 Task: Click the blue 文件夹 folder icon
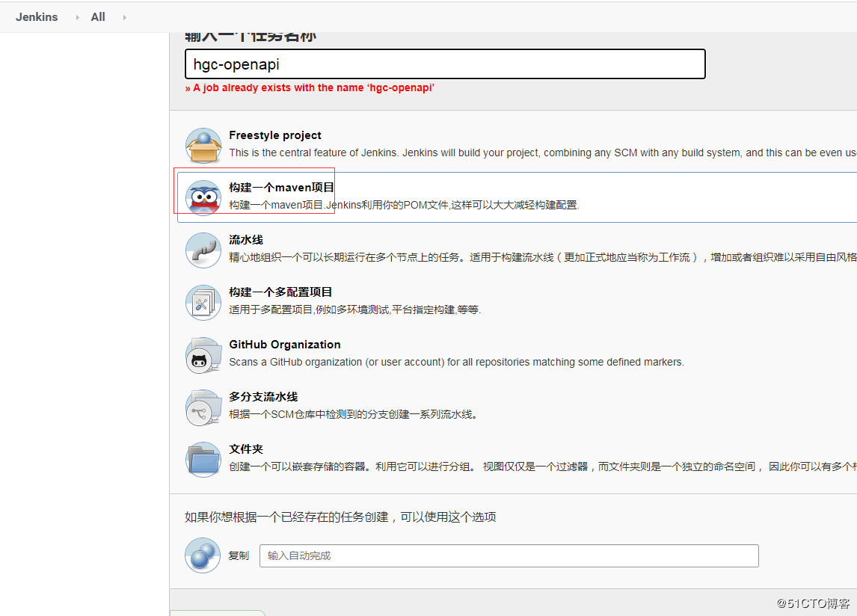click(203, 459)
